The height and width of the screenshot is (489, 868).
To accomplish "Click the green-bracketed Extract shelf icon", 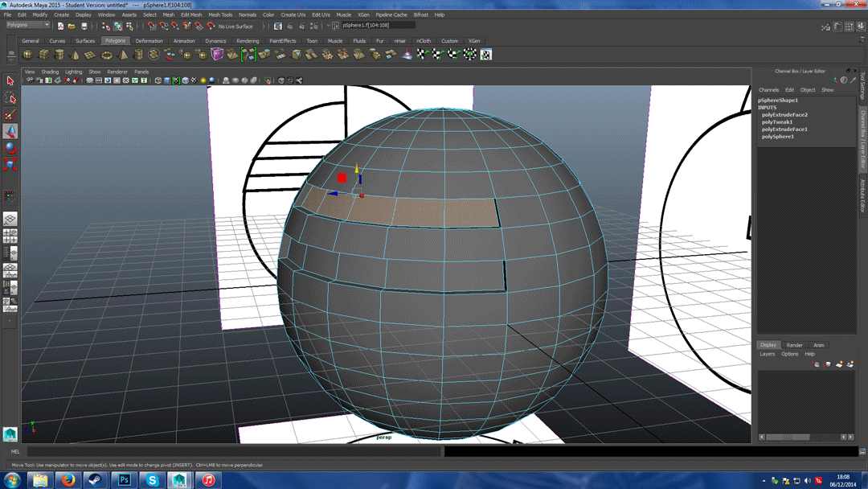I will pos(248,54).
